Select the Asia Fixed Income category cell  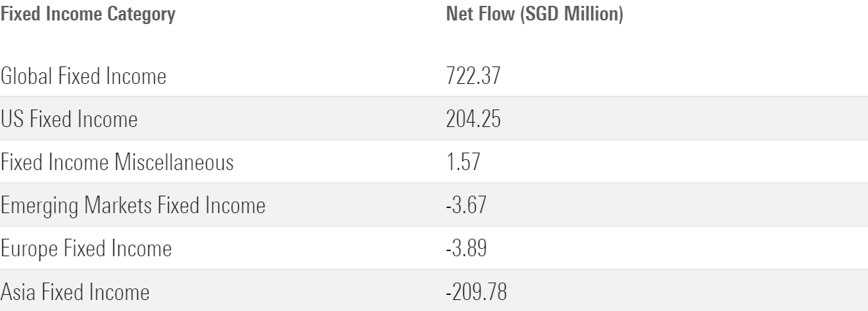(75, 293)
